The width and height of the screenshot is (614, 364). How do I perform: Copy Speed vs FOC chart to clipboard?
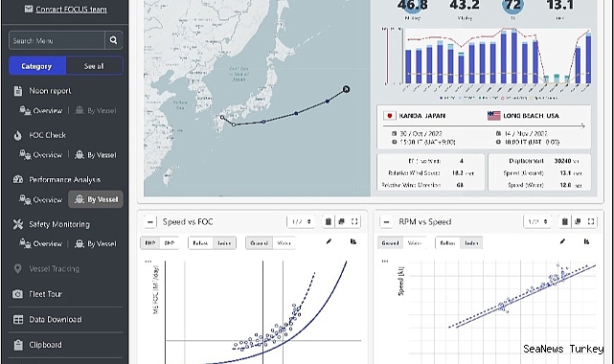click(x=329, y=221)
